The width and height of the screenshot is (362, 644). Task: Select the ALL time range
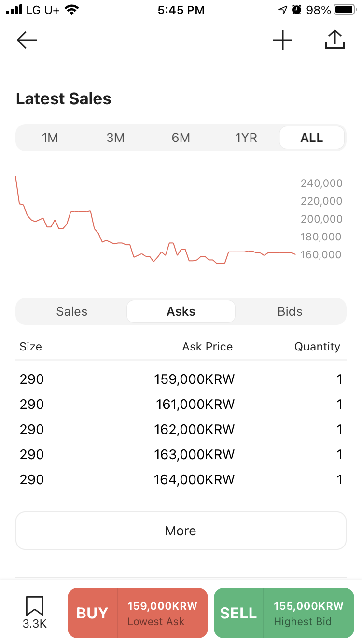[312, 138]
